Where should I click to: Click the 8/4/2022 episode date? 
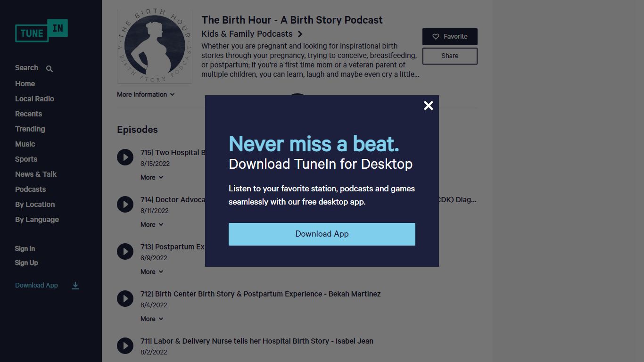click(154, 305)
